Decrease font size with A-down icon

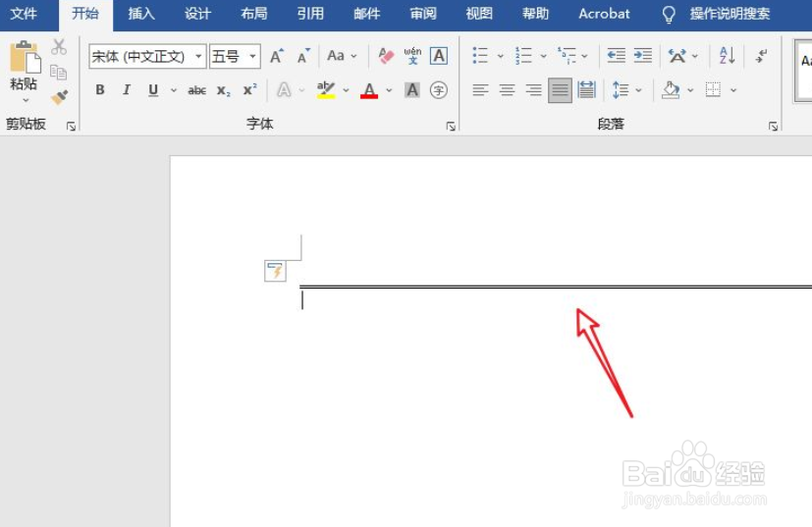(x=303, y=55)
